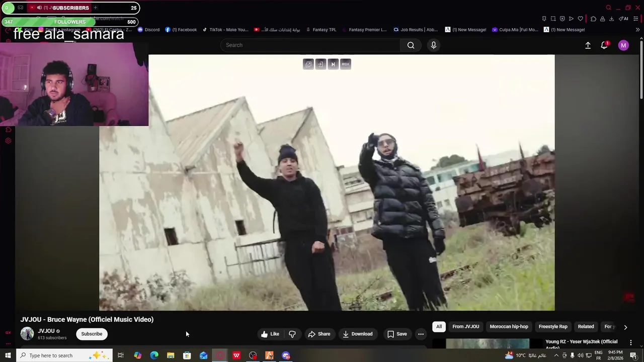Click the taskbar search box
Screen dimensions: 644x362
pos(64,355)
